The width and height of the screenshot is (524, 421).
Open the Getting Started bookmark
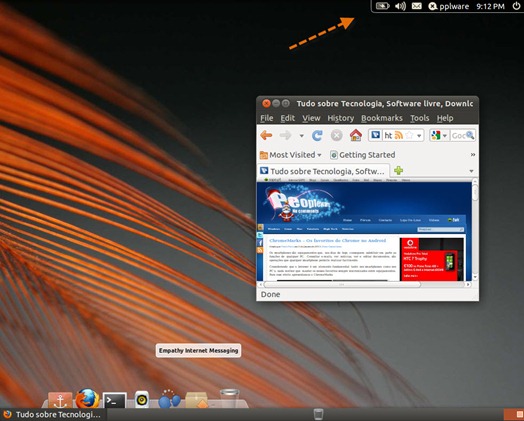362,155
